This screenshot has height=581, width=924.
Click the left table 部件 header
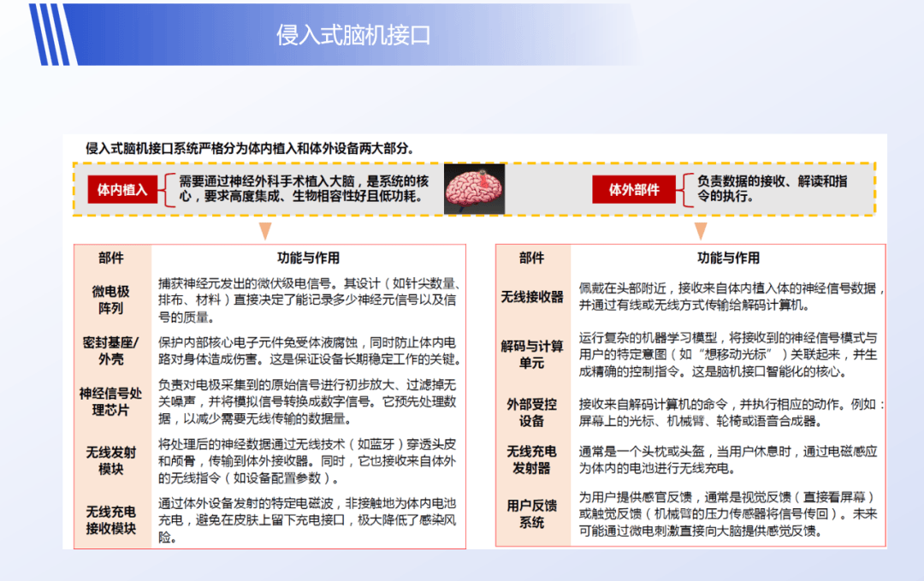click(110, 258)
